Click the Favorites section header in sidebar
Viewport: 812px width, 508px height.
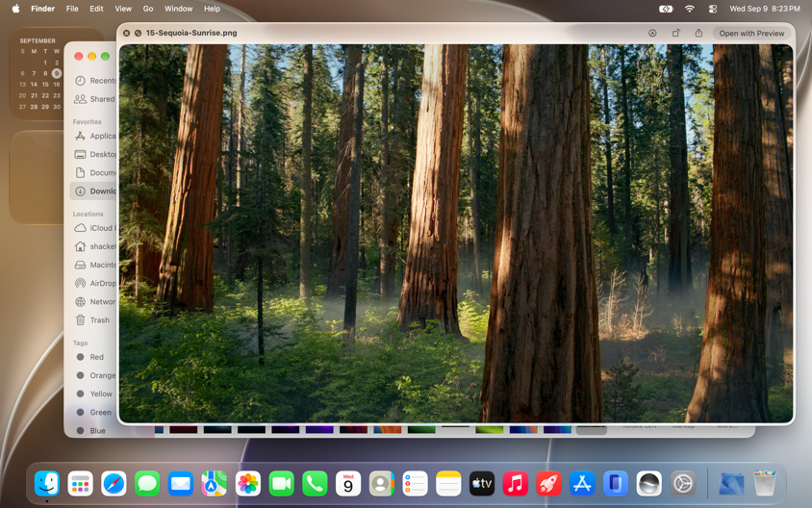(87, 121)
